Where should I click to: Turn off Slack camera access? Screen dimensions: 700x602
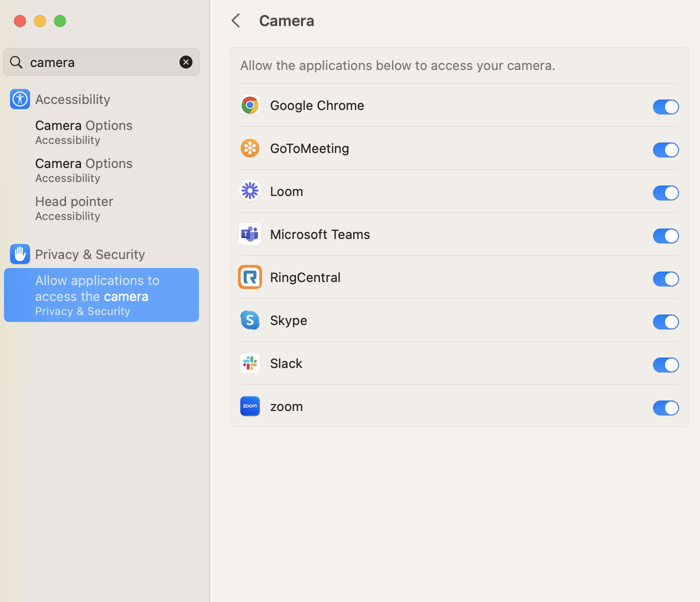666,364
